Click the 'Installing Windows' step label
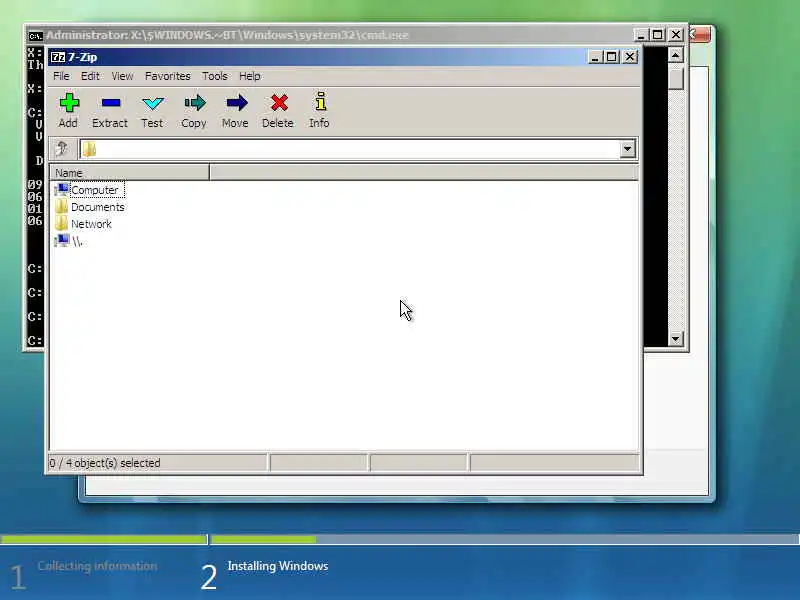Image resolution: width=800 pixels, height=600 pixels. pos(278,566)
